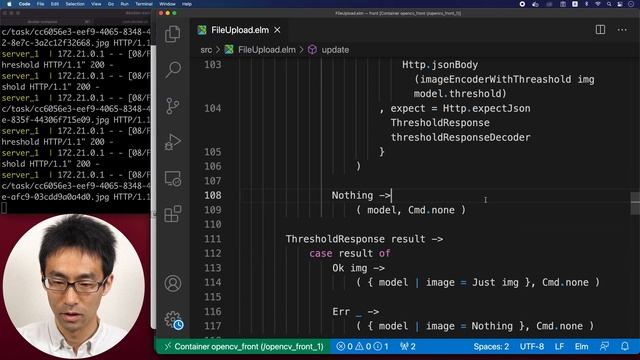Open the View menu
Screen dimensions: 640x360
coord(96,4)
